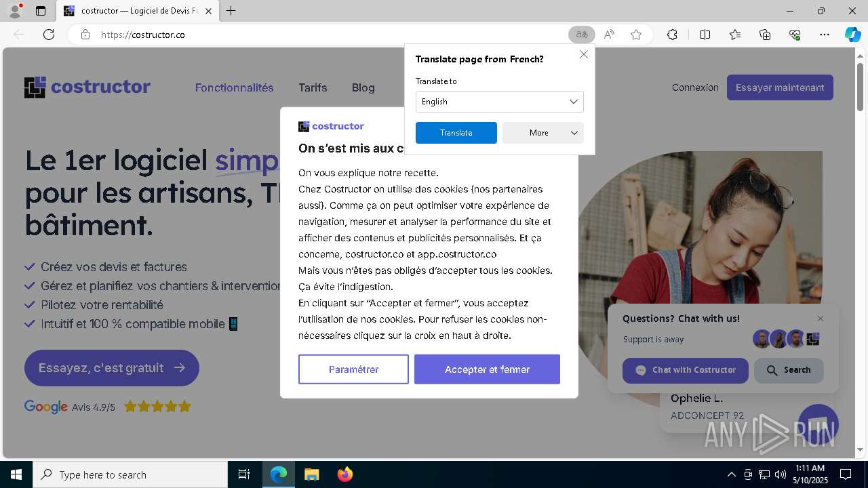Open volume control in system tray
868x488 pixels.
click(780, 474)
